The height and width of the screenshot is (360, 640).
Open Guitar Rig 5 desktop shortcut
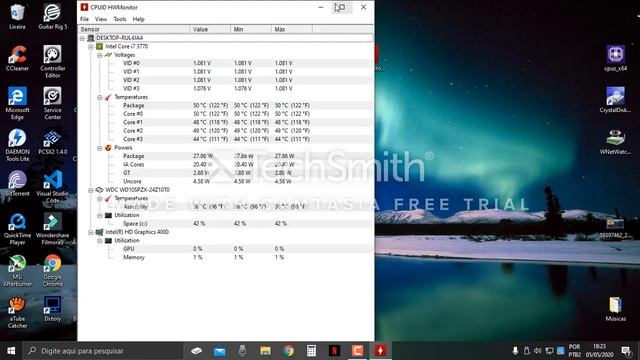click(53, 16)
